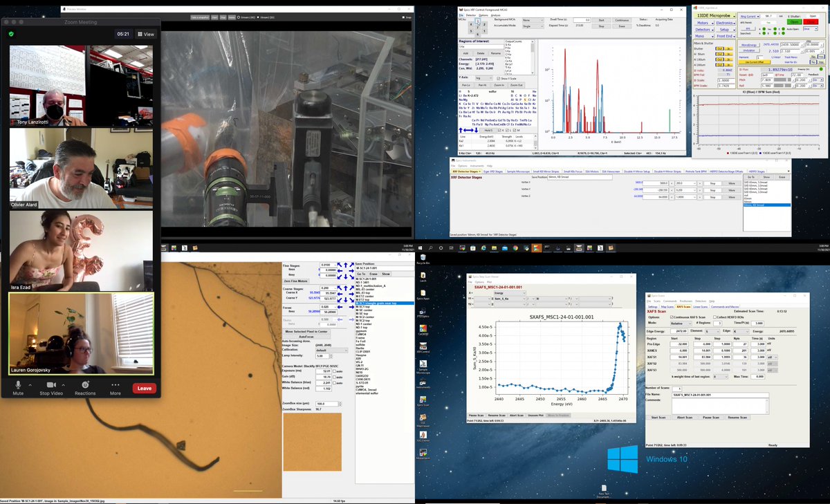Open Reactions in Zoom toolbar
This screenshot has height=504, width=830.
85,388
